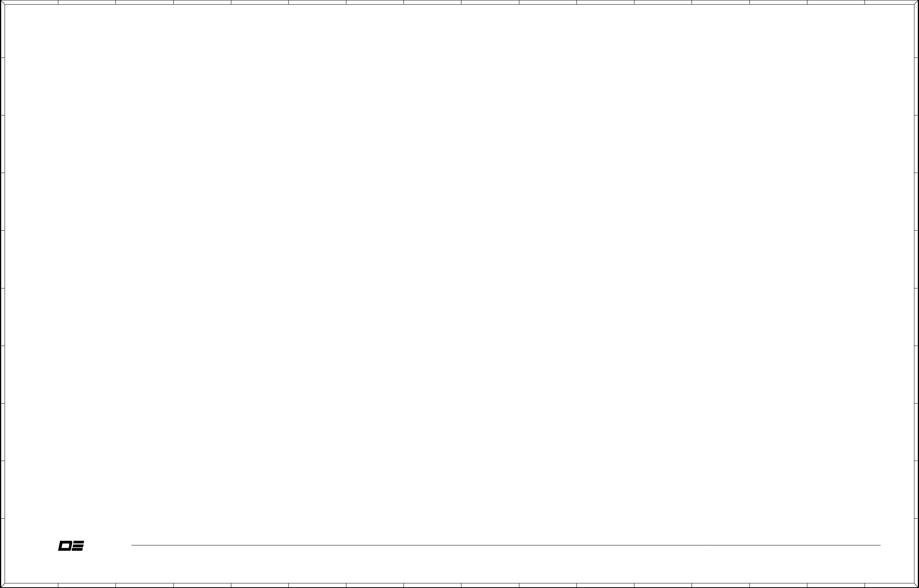This screenshot has height=588, width=919.
Task: Select the striped E shape of the logo
Action: tap(78, 546)
